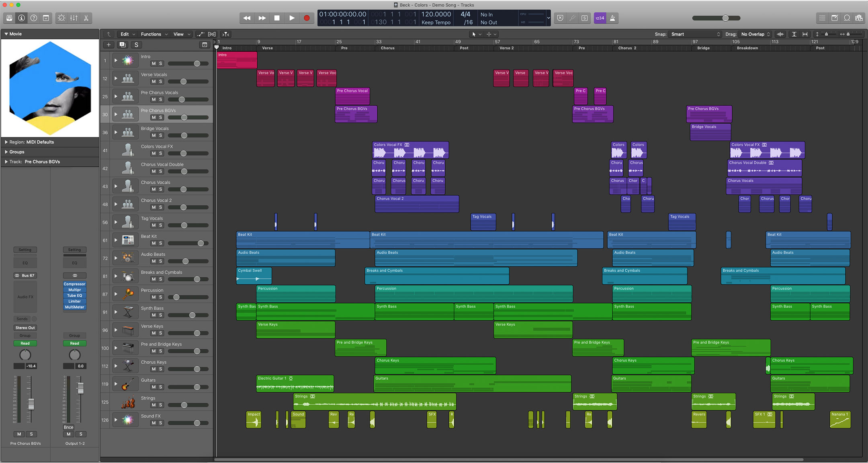Screen dimensions: 868x463
Task: Toggle the purple count-in 1234 button
Action: tap(600, 18)
